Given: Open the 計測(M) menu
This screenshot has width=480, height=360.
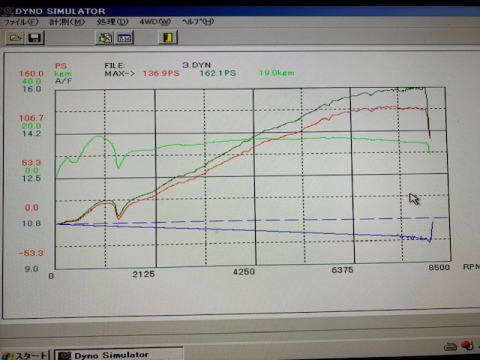Looking at the screenshot, I should click(67, 22).
